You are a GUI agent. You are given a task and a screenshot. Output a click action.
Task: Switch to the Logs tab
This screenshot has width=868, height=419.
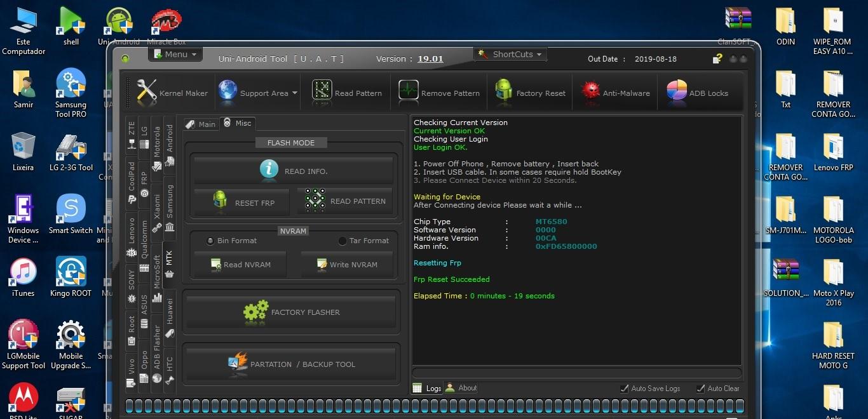click(x=427, y=388)
